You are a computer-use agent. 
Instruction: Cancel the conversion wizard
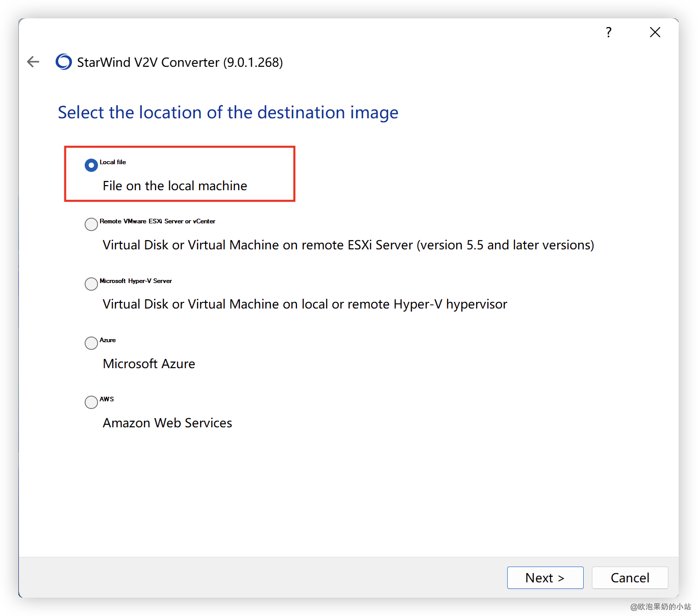[630, 578]
